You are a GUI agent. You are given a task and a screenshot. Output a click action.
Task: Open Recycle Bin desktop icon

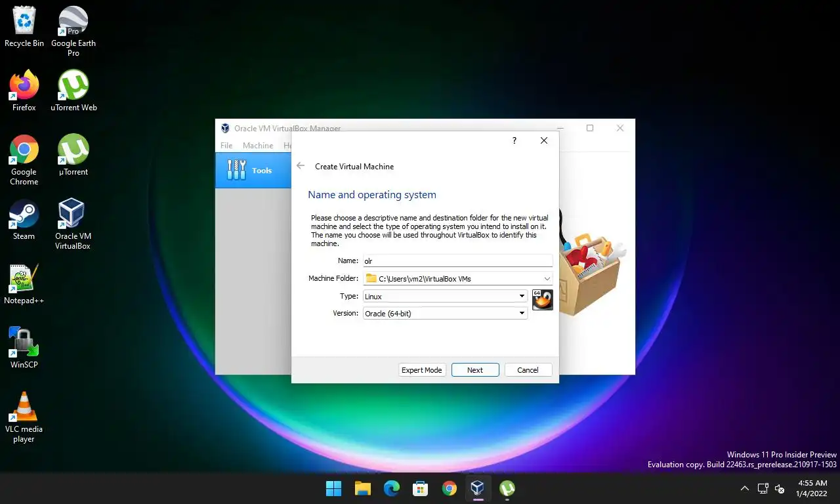24,27
